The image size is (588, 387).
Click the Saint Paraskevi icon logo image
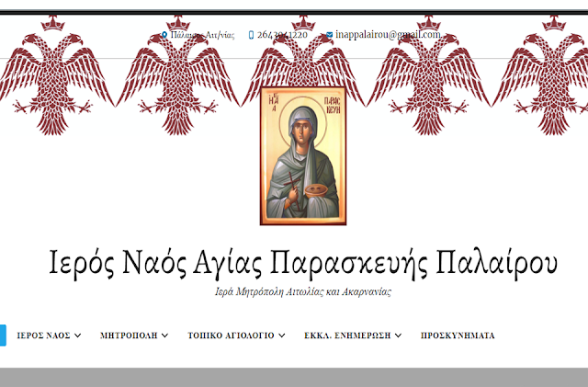click(x=303, y=155)
